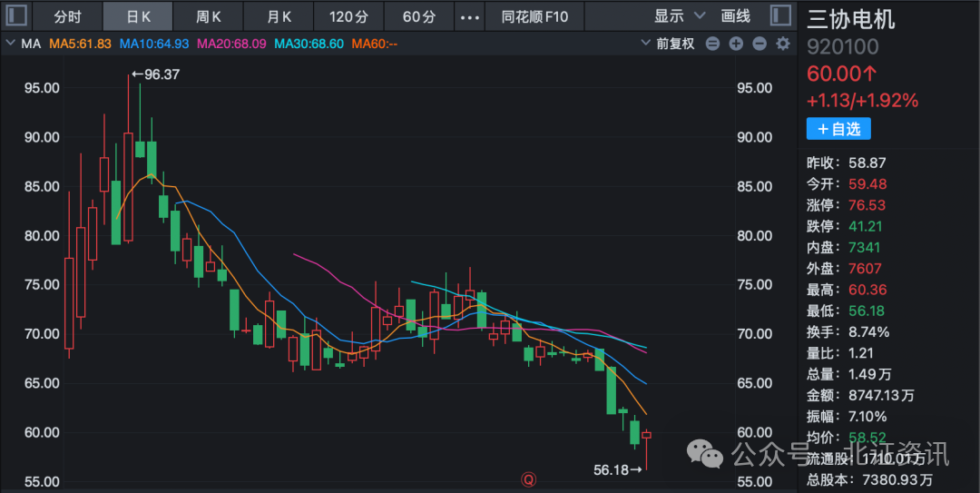Select the 分时 intraday tab
Screen dimensions: 980x493
67,16
